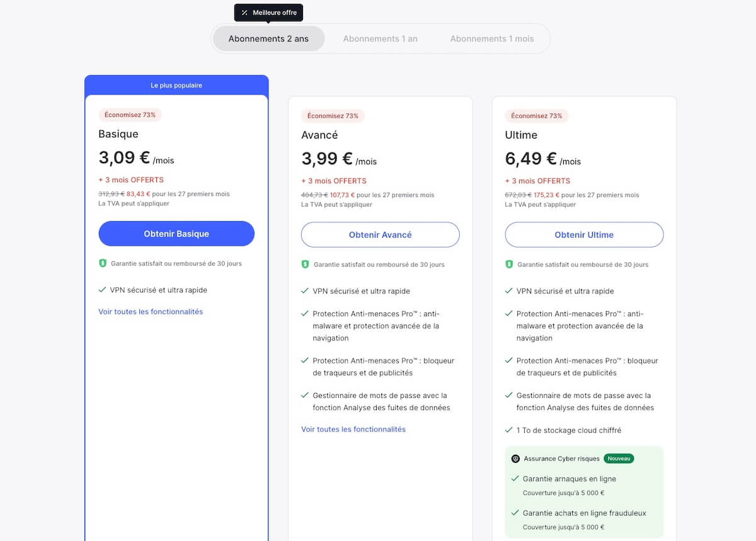Viewport: 756px width, 541px height.
Task: Click checkmark beside Ultime anti-malware feature
Action: (509, 314)
